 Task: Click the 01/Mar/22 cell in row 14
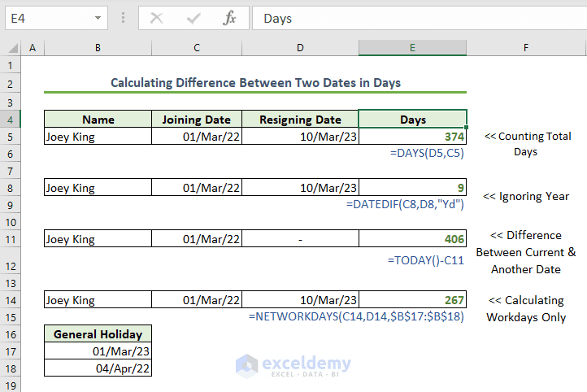point(197,300)
